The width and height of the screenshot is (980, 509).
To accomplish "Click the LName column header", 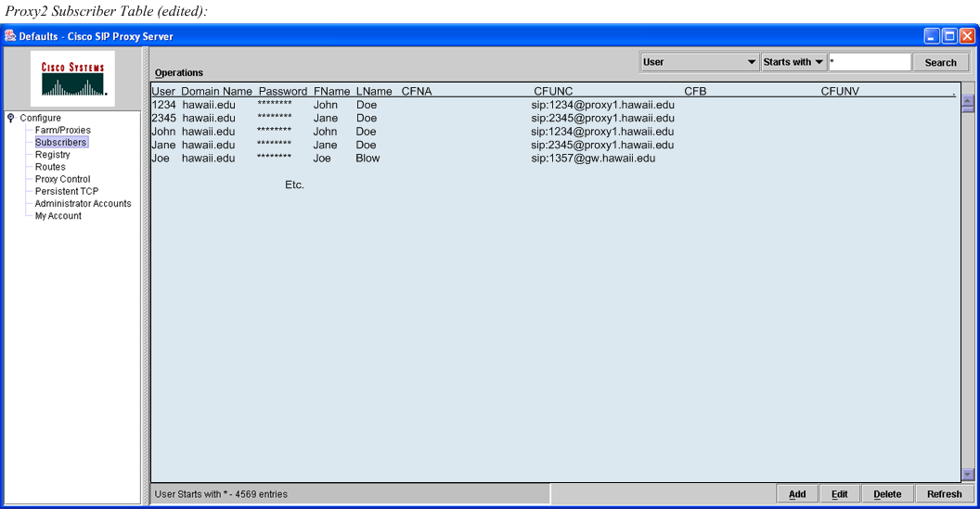I will pyautogui.click(x=374, y=91).
